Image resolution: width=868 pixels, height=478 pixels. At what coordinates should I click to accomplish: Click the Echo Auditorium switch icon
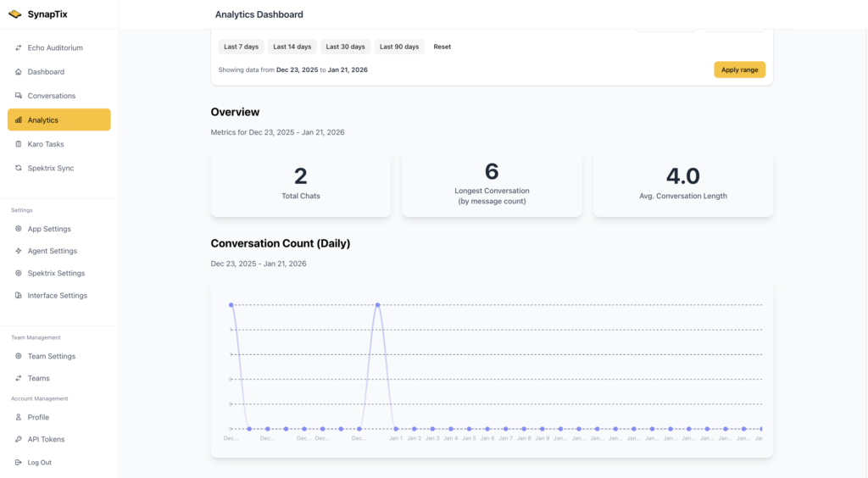point(19,48)
